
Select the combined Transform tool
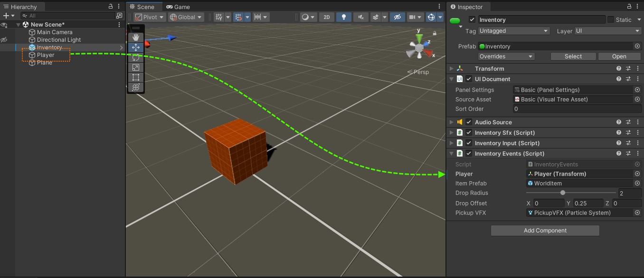tap(136, 87)
